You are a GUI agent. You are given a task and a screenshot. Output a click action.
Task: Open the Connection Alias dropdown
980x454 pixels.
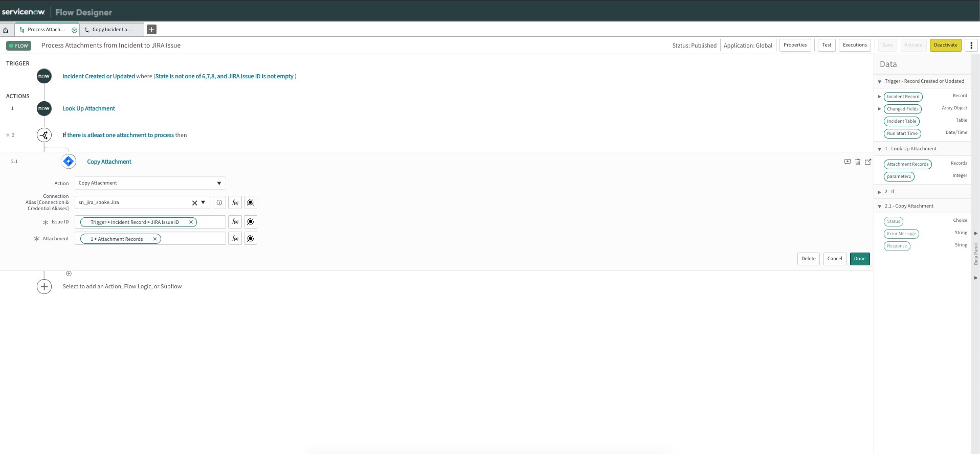point(203,202)
